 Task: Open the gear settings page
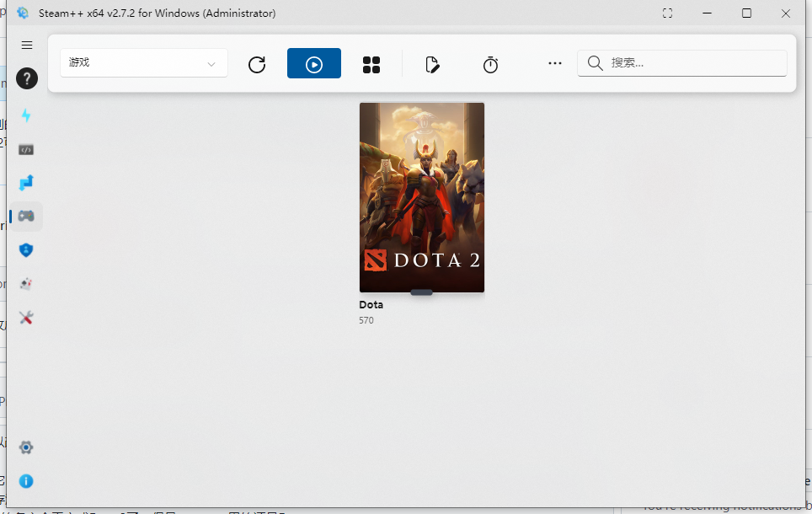(26, 447)
